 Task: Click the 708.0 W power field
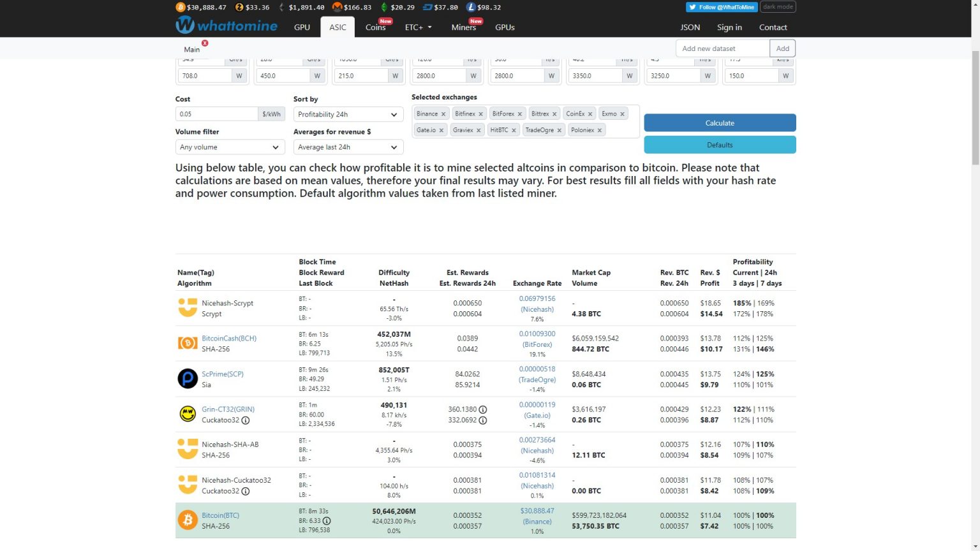click(204, 76)
